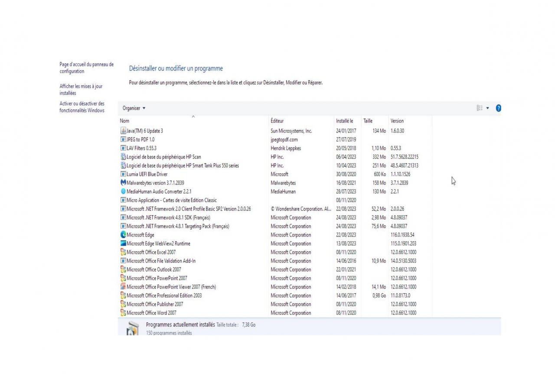The image size is (555, 392).
Task: Click the Micro Application Cartes de visite icon
Action: coord(123,200)
